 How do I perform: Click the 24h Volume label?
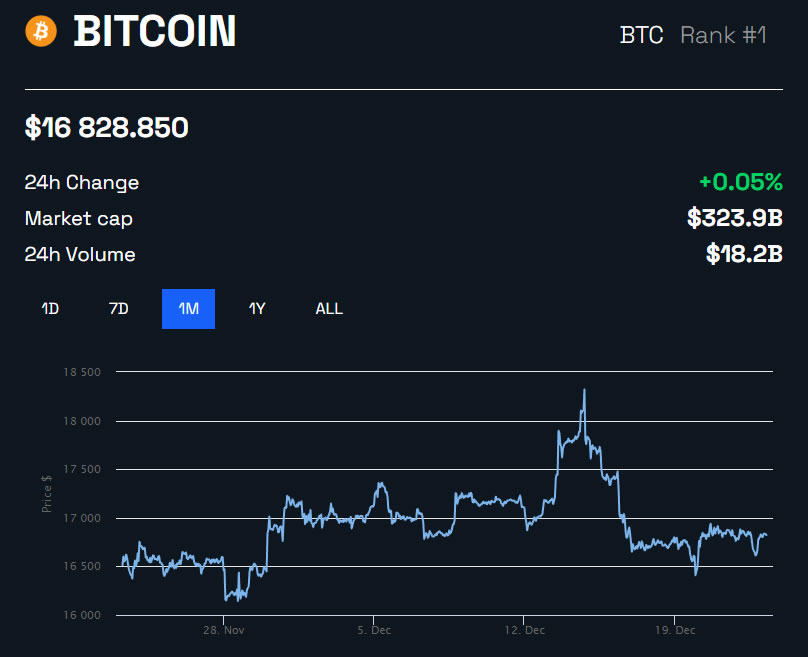pyautogui.click(x=80, y=255)
